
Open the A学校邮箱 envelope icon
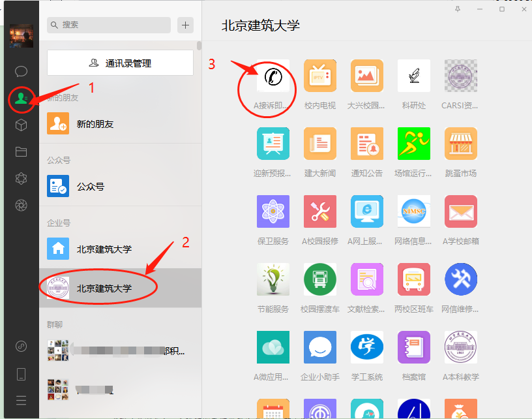coord(460,211)
